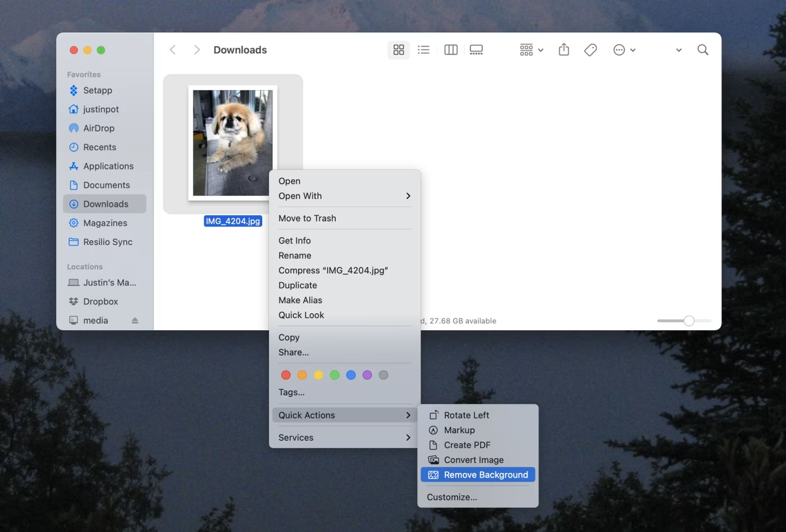786x532 pixels.
Task: Open the Share icon in toolbar
Action: click(563, 50)
